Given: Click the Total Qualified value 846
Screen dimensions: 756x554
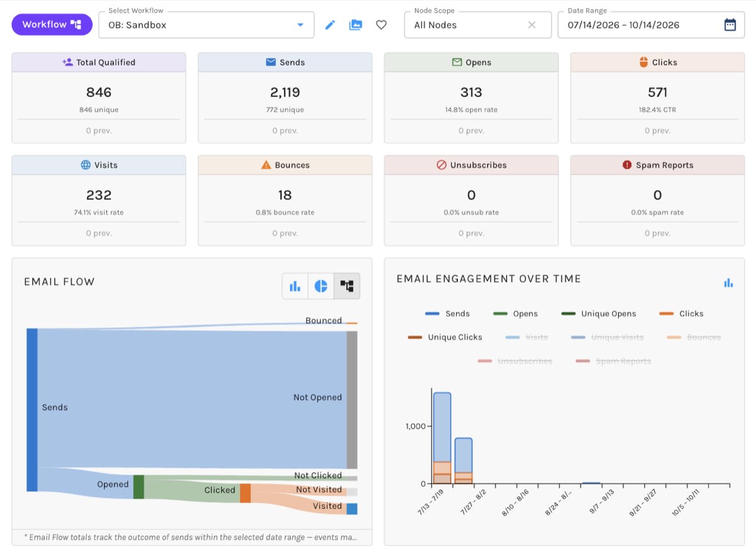Looking at the screenshot, I should click(x=99, y=93).
